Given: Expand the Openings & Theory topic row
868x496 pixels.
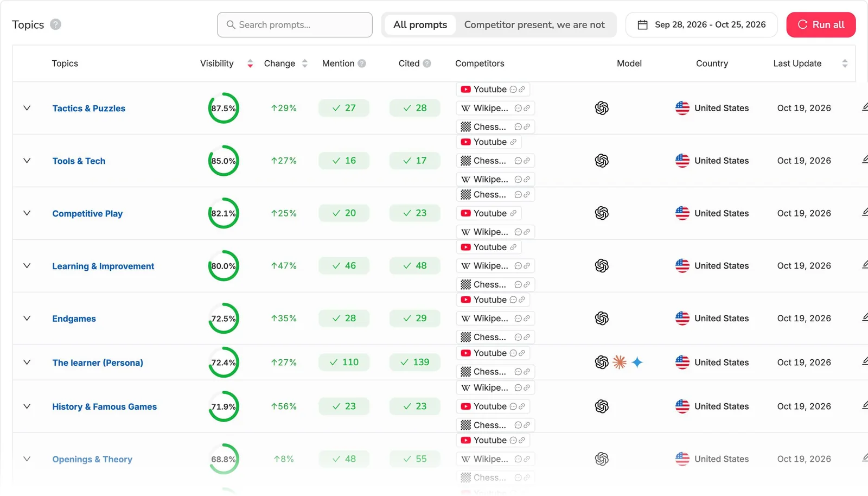Looking at the screenshot, I should (x=27, y=459).
